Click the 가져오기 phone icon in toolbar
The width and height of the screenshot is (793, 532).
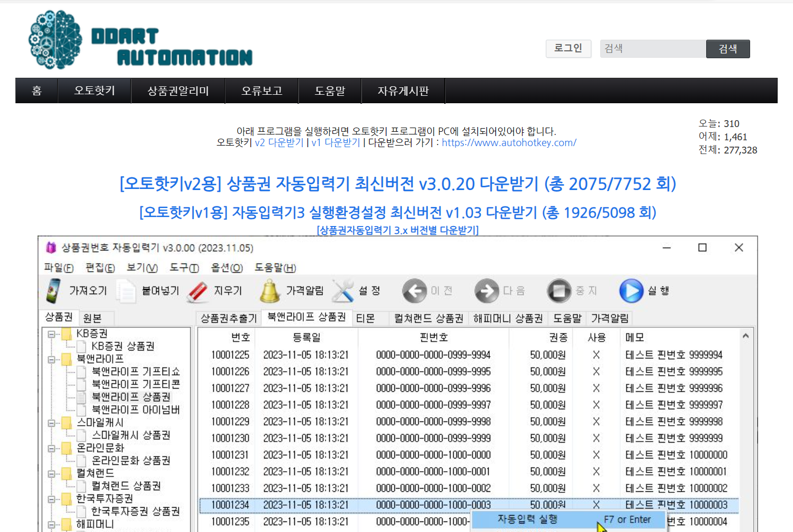pos(53,291)
